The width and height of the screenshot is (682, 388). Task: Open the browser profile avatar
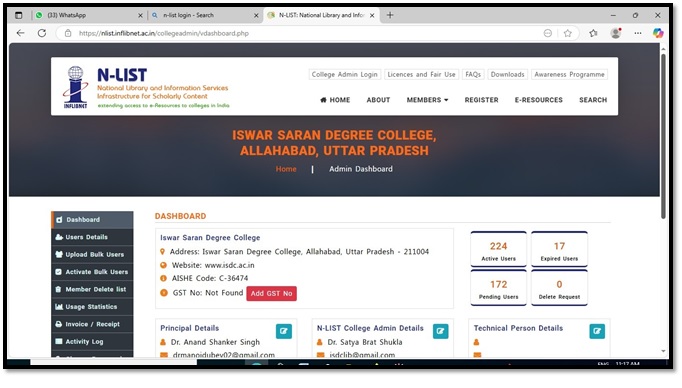pos(615,33)
